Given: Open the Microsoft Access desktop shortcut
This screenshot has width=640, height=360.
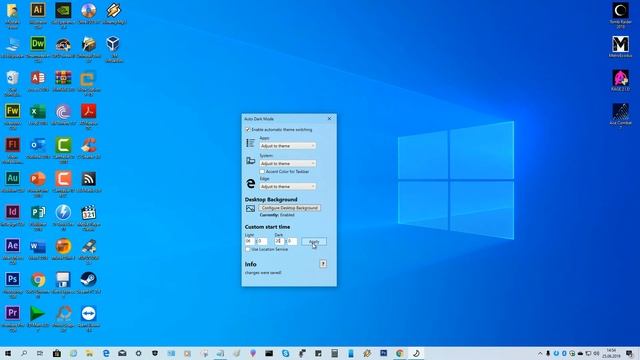Looking at the screenshot, I should (x=38, y=78).
